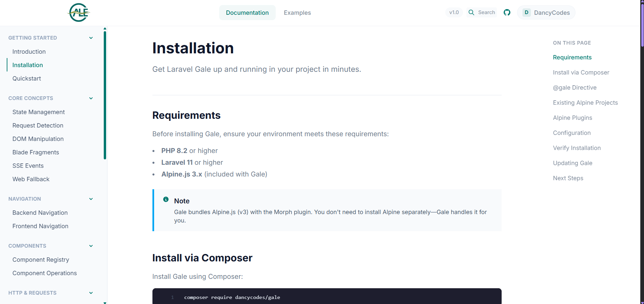This screenshot has height=304, width=644.
Task: Click the DancyCodes profile button
Action: [546, 12]
